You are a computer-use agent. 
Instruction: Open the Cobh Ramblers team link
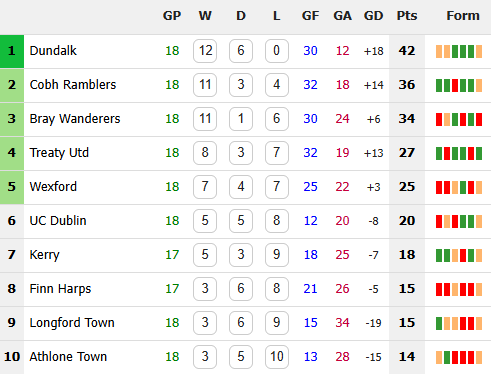tap(73, 85)
